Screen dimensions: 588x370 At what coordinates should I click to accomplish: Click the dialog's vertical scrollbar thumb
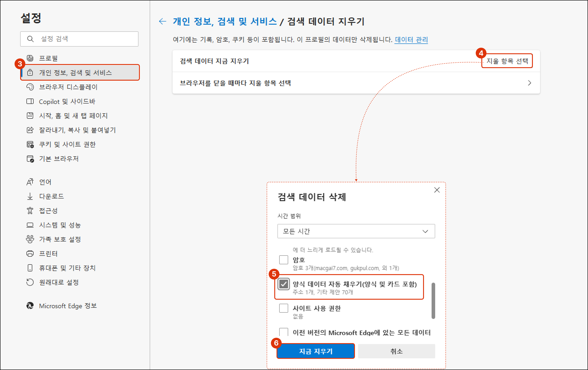point(433,301)
